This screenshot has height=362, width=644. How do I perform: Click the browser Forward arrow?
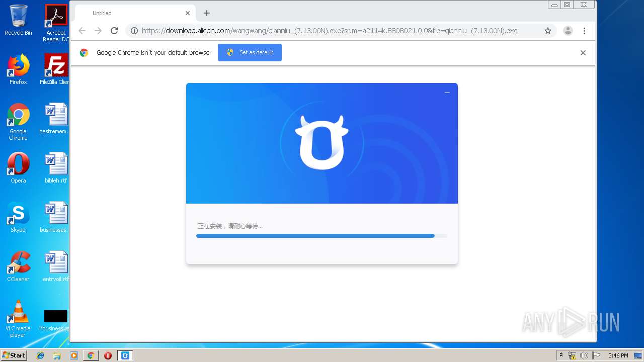[98, 31]
